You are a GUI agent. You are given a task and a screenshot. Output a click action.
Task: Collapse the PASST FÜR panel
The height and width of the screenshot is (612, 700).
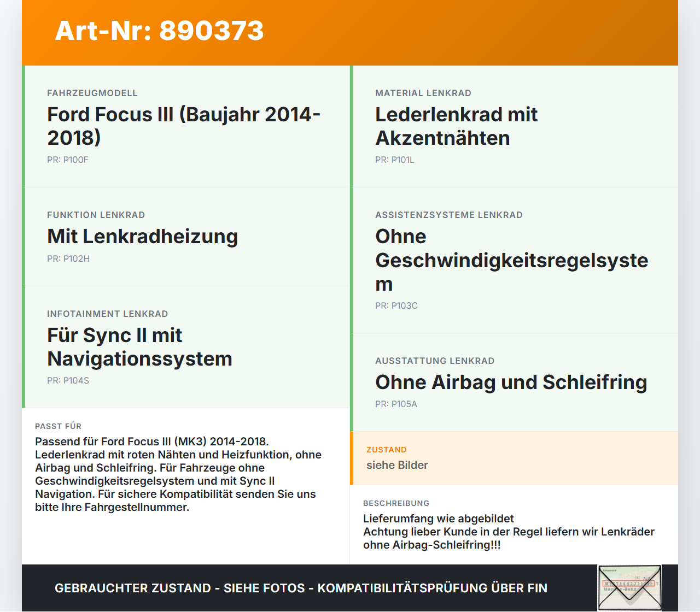pyautogui.click(x=58, y=426)
